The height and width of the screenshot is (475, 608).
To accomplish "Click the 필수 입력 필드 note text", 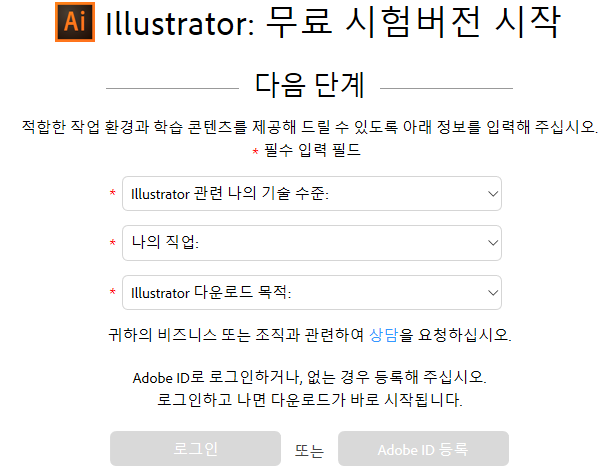I will click(x=312, y=150).
